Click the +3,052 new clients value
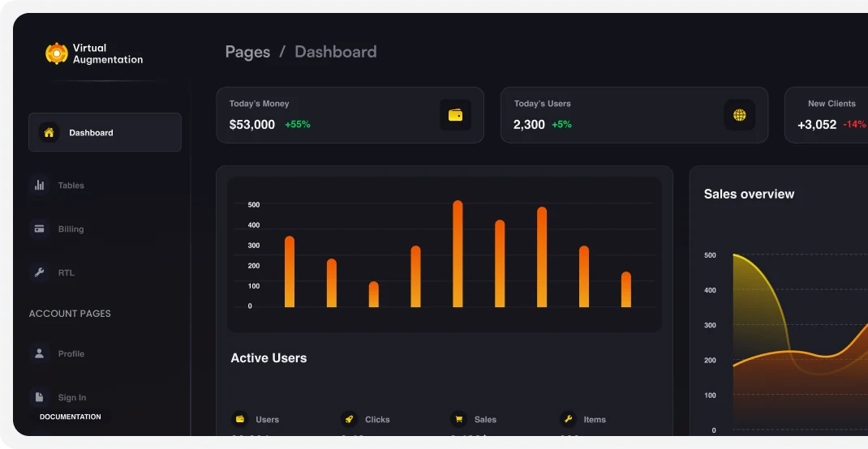This screenshot has height=449, width=868. [x=817, y=125]
